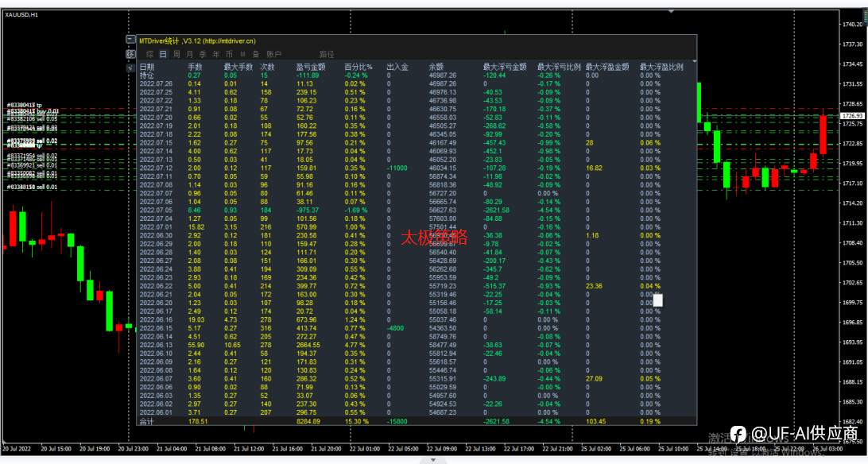Image resolution: width=868 pixels, height=464 pixels.
Task: Click the 22 Jul 01:00 time axis label
Action: click(x=364, y=449)
